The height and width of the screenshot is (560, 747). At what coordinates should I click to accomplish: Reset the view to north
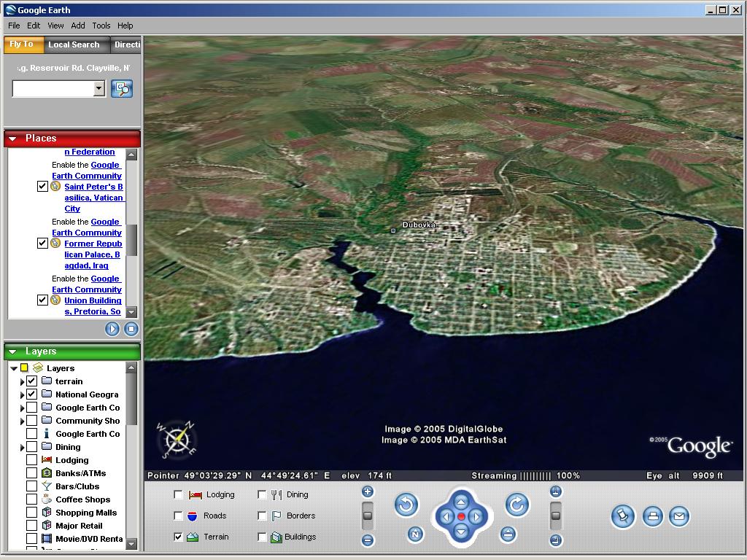point(415,534)
